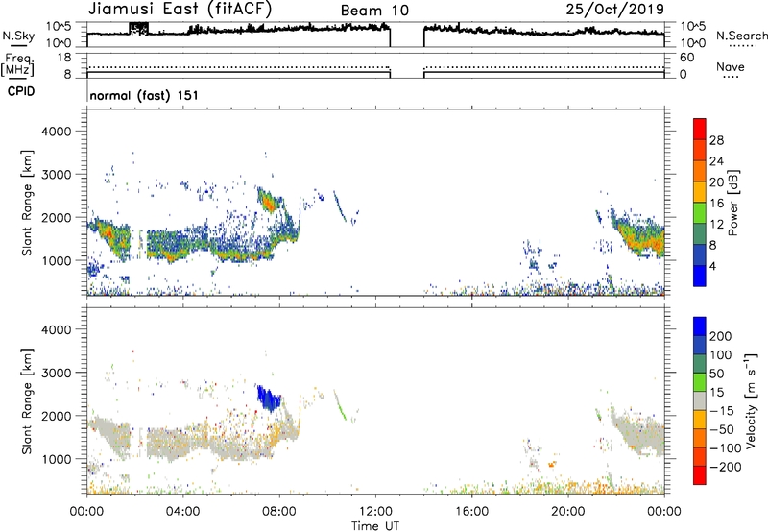Screen dimensions: 768x532
Task: Click the noisy N.Sky burst box near 02:00 UT
Action: pos(138,29)
